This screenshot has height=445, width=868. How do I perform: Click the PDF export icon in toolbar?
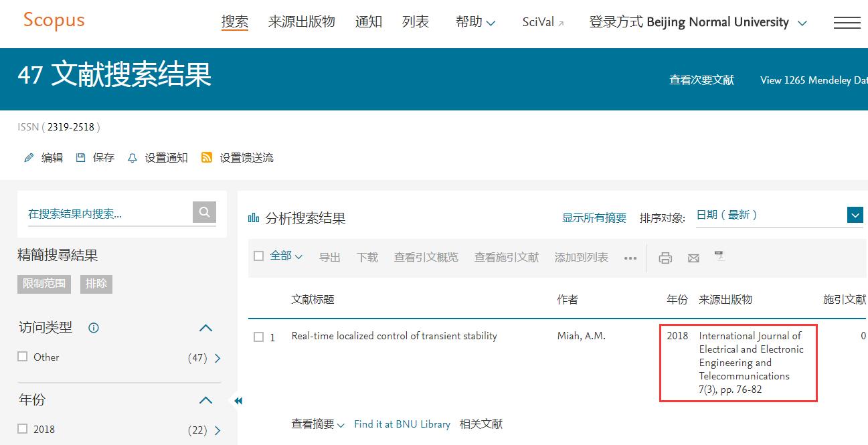719,256
